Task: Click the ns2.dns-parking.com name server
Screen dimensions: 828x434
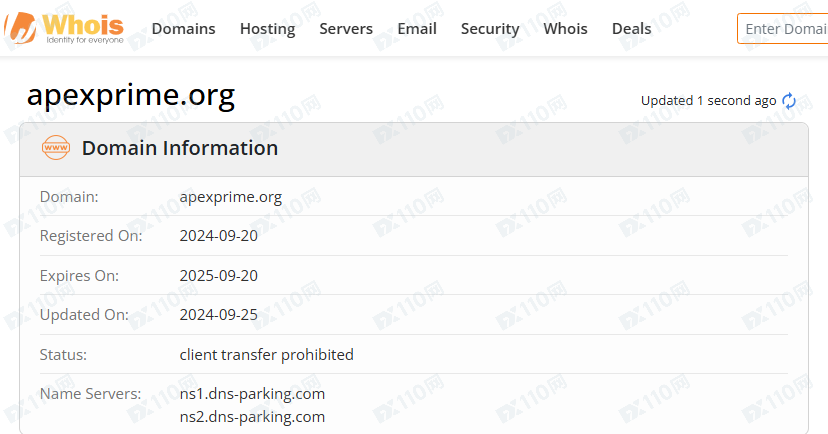Action: (x=252, y=417)
